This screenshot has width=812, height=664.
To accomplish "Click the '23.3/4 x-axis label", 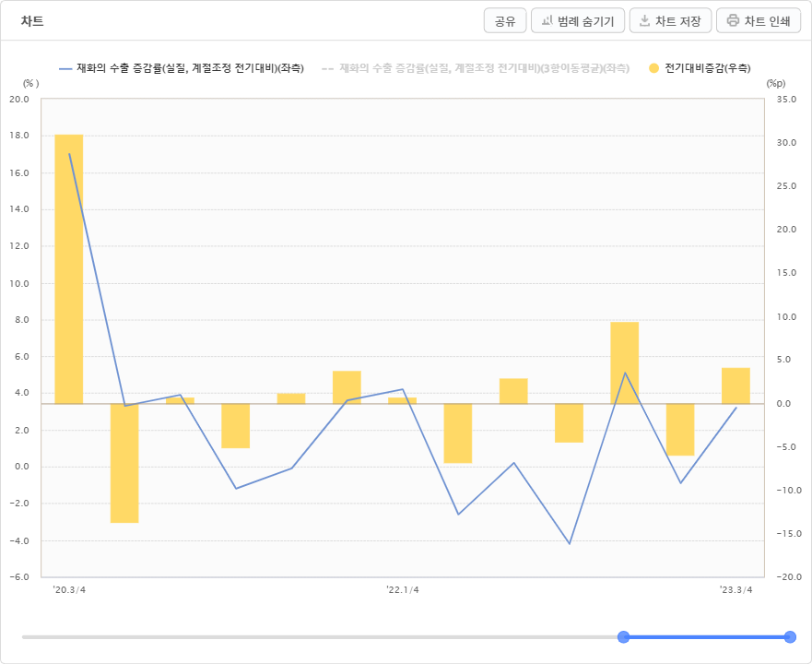I will (736, 590).
